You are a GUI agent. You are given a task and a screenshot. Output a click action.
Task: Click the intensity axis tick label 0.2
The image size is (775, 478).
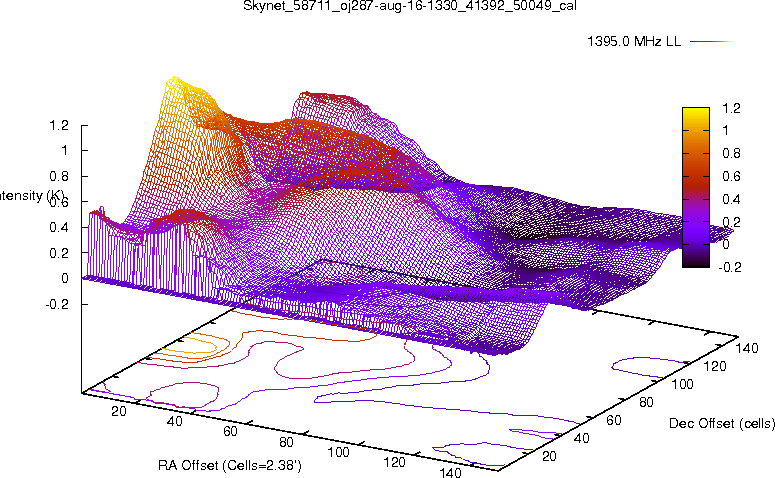[x=59, y=253]
